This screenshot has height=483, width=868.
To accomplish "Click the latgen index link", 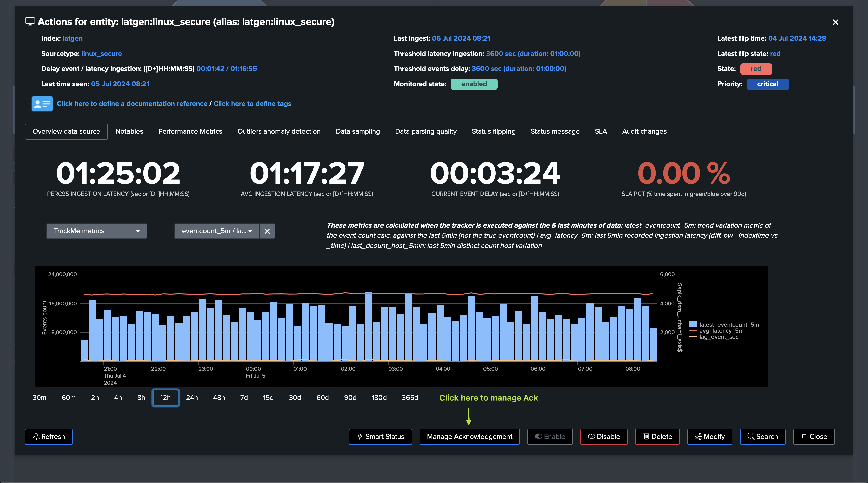I will (72, 38).
